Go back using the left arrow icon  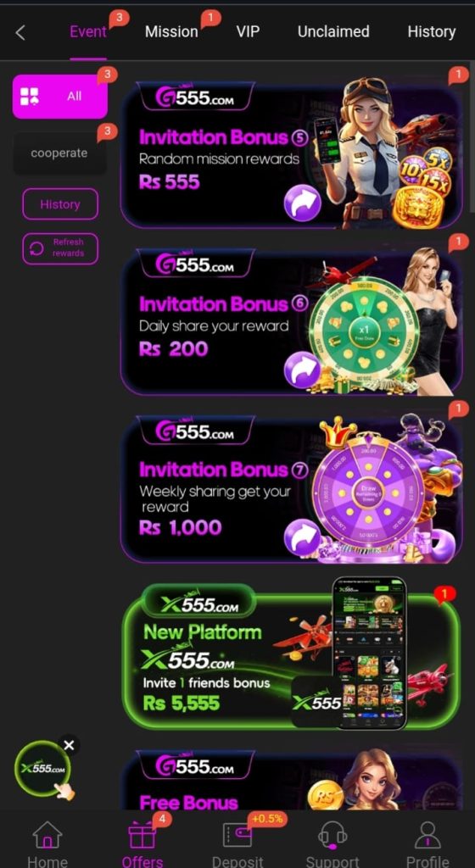coord(20,33)
